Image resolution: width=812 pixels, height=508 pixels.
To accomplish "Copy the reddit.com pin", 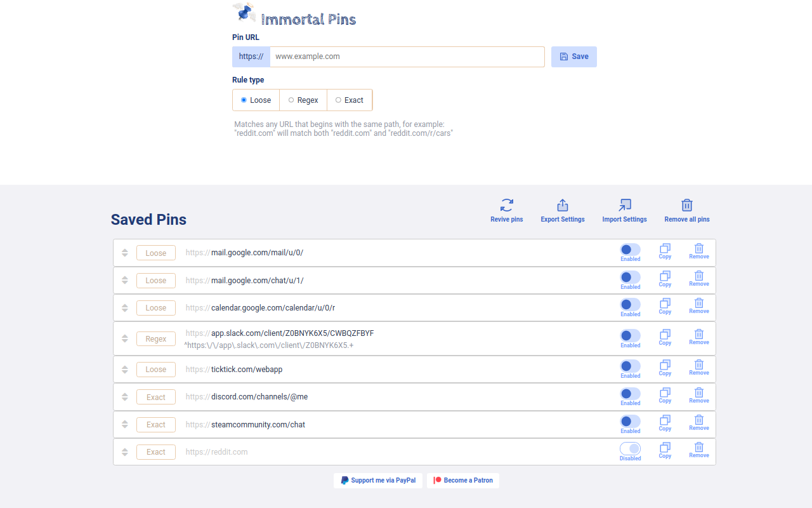I will 665,451.
